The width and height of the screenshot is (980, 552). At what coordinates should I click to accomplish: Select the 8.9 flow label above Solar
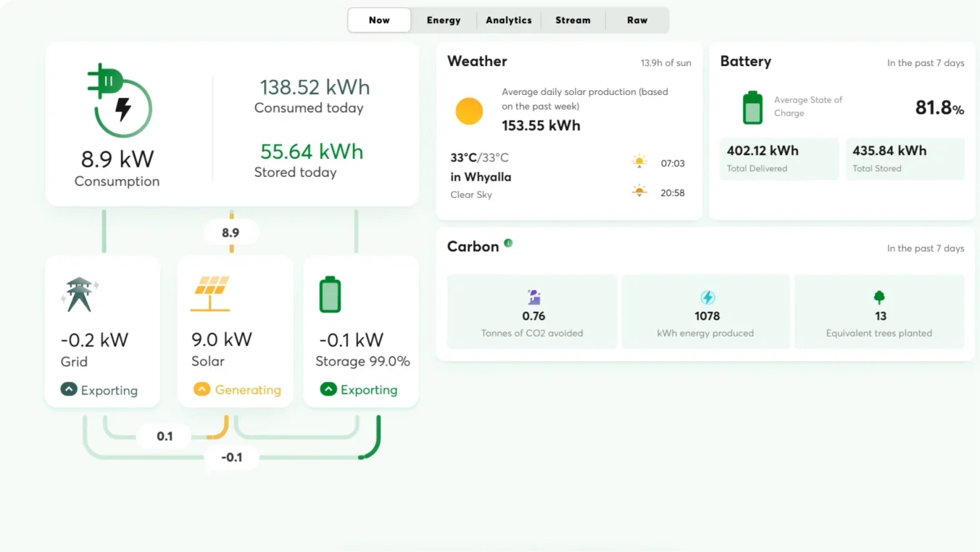coord(231,233)
